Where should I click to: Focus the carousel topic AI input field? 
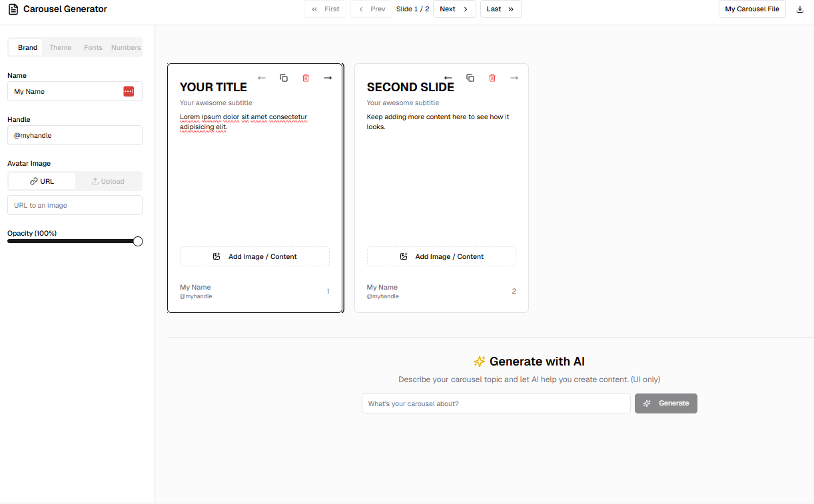(x=496, y=403)
